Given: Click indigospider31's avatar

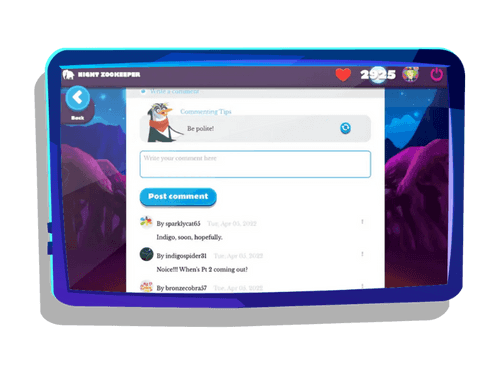Looking at the screenshot, I should (146, 254).
